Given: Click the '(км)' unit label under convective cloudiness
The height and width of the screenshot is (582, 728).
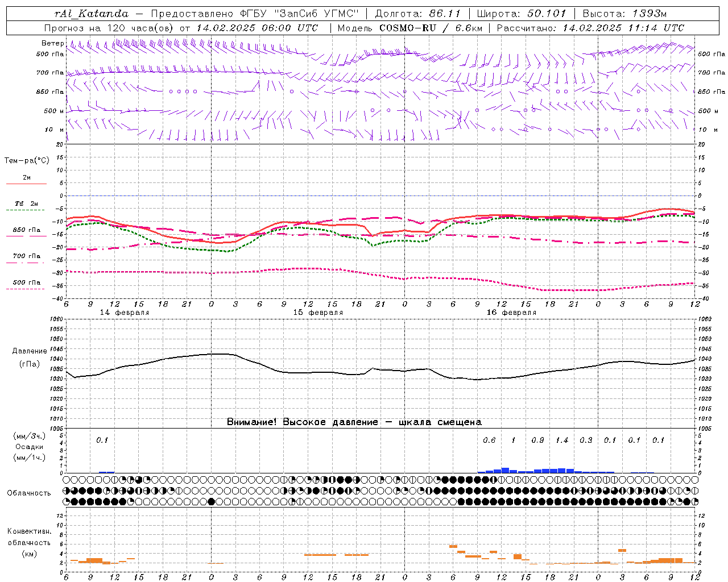Looking at the screenshot, I should pos(30,554).
